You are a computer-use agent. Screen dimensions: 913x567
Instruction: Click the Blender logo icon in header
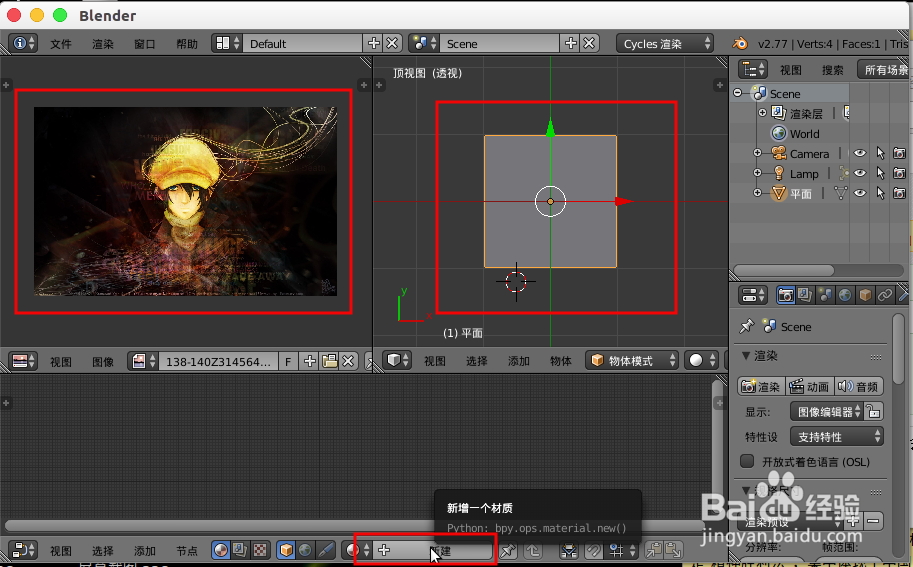click(739, 44)
